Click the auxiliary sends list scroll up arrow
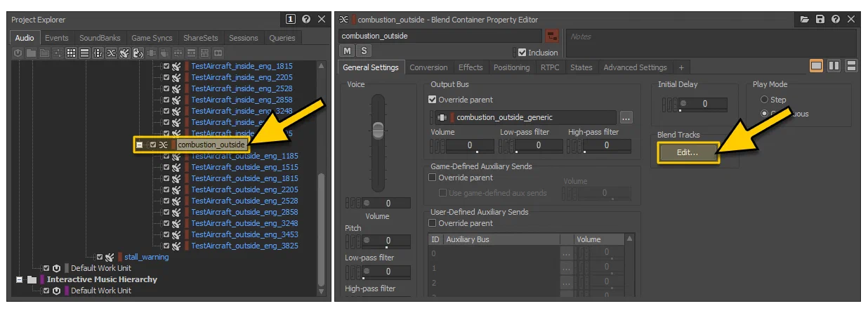868x313 pixels. [x=629, y=239]
